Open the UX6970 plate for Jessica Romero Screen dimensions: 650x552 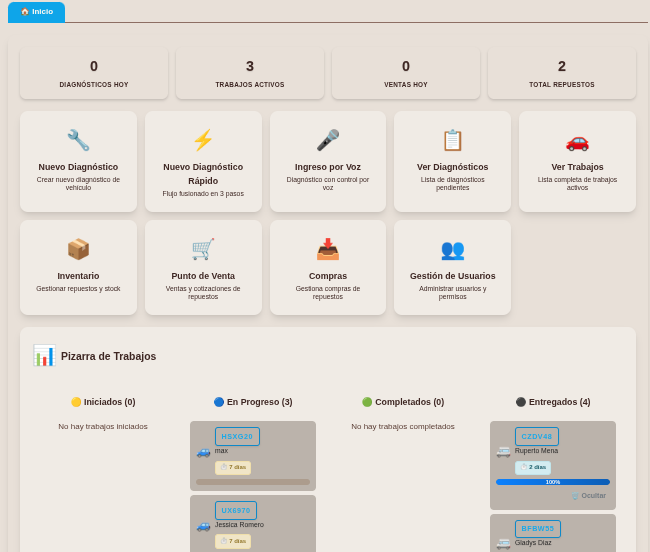coord(236,511)
